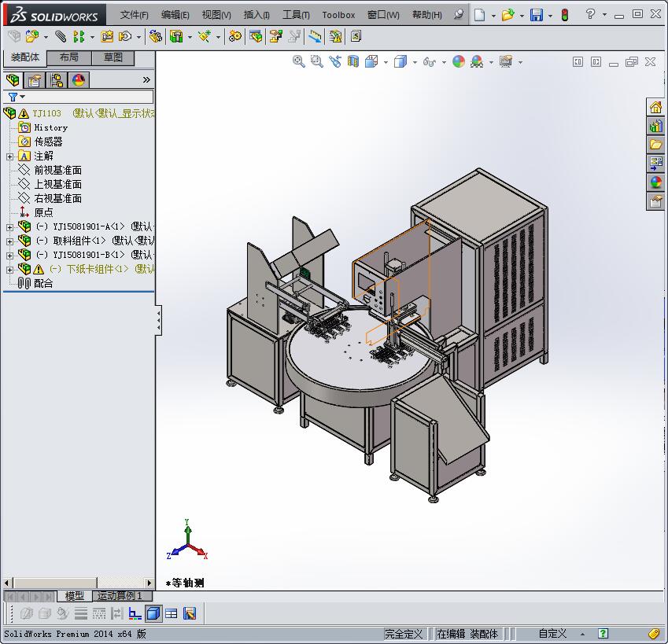Open the Custom Properties task pane icon
The width and height of the screenshot is (668, 644).
point(655,201)
